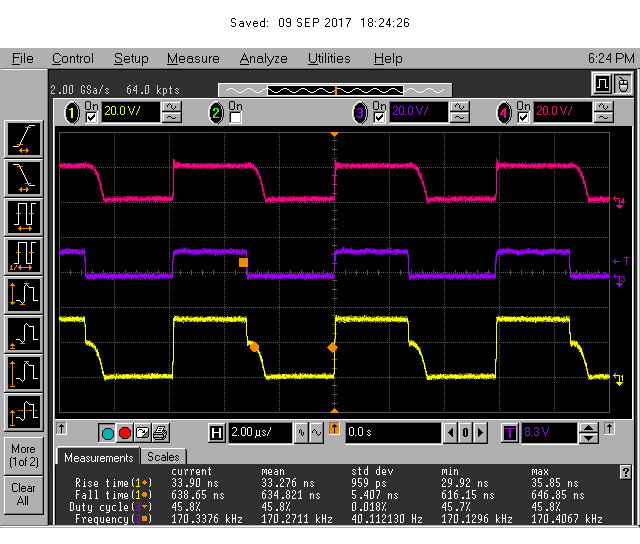Click the frequency (1/period) measurement icon

point(24,254)
